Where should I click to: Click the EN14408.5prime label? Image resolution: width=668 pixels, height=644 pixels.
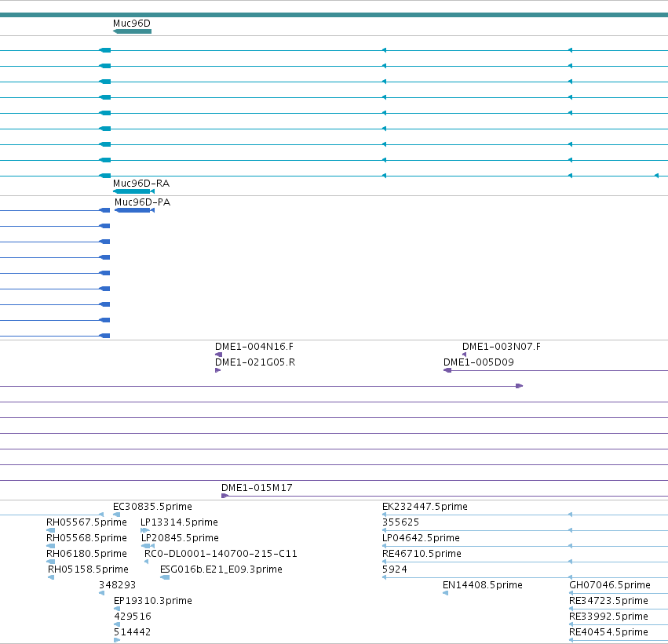(x=483, y=585)
